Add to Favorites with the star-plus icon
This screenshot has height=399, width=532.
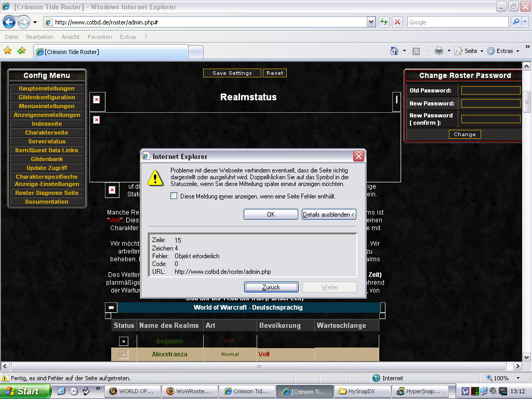point(22,51)
